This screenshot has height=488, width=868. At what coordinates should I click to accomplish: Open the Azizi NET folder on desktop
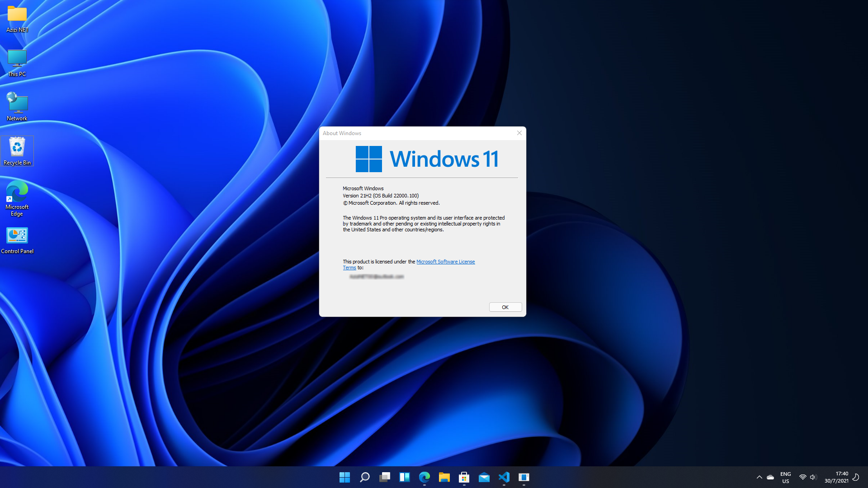[17, 19]
